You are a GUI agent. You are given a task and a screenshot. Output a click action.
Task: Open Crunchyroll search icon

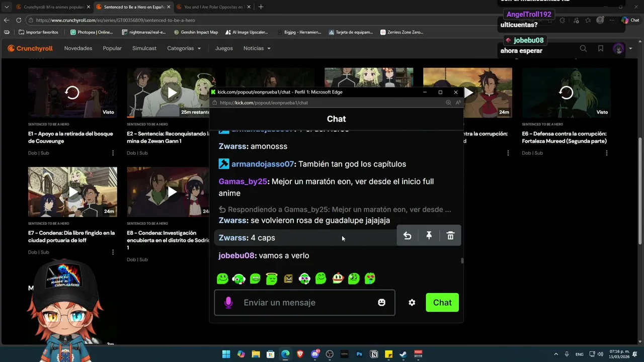coord(583,49)
